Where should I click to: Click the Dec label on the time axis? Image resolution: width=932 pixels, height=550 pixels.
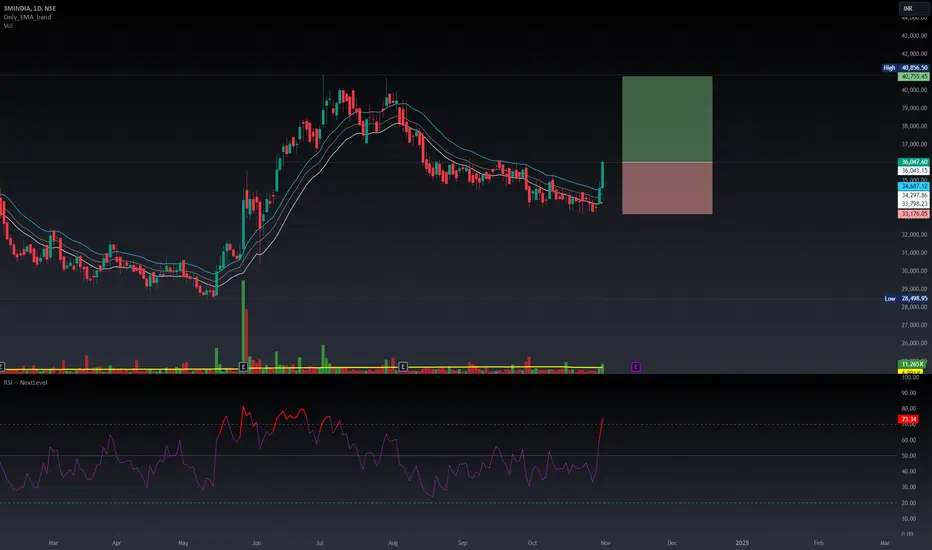point(672,543)
